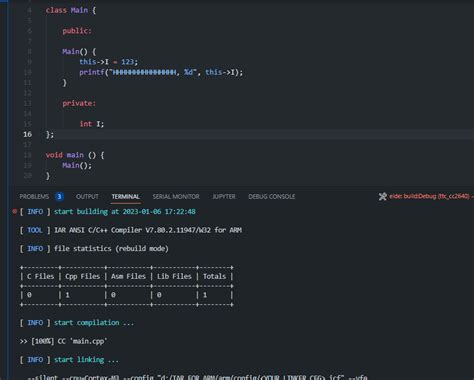Click the 'private:' keyword in the editor

[x=79, y=103]
